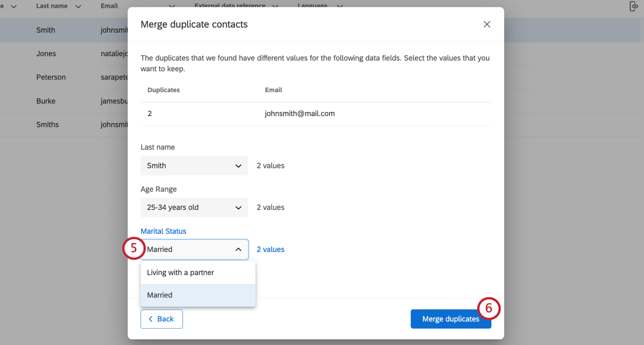Click the contact preview eye icon
Viewport: 644px width, 345px height.
tap(634, 6)
